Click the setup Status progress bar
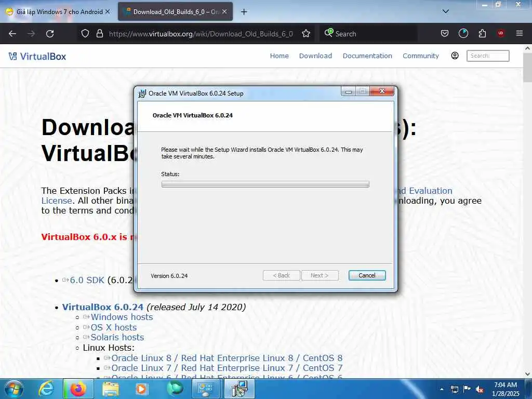The width and height of the screenshot is (532, 399). pos(265,184)
